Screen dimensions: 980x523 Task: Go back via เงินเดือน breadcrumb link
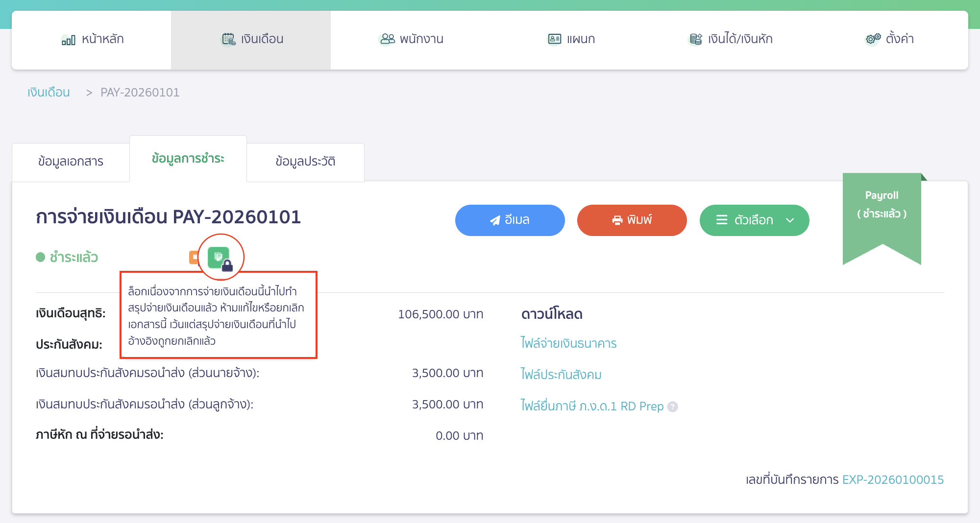[49, 93]
